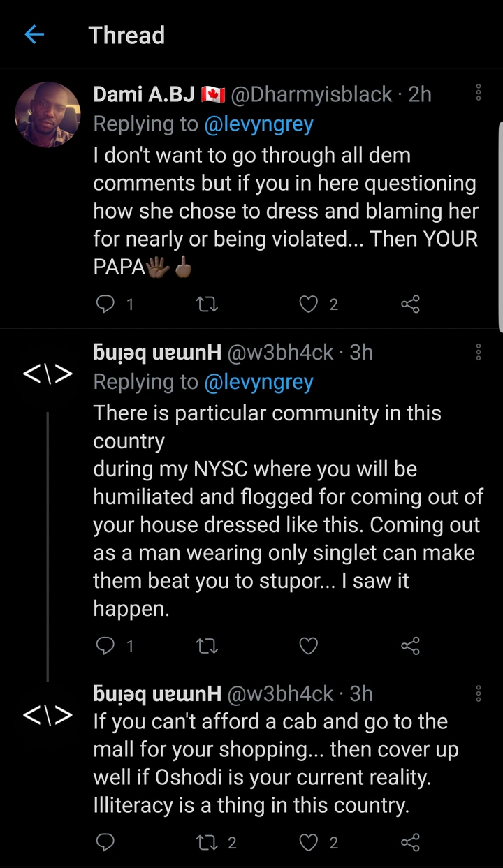Screen dimensions: 503x868
Task: Share Dami A.BJ's tweet
Action: pyautogui.click(x=410, y=304)
